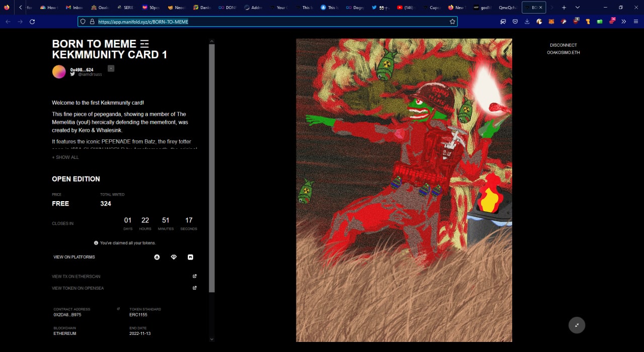
Task: Click the ETHEREUM blockchain value
Action: (65, 333)
